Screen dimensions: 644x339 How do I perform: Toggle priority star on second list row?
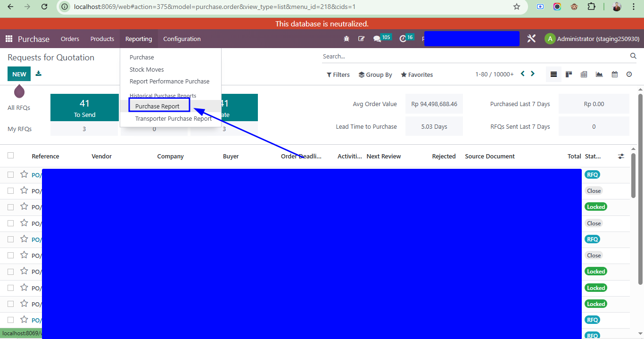pyautogui.click(x=24, y=190)
